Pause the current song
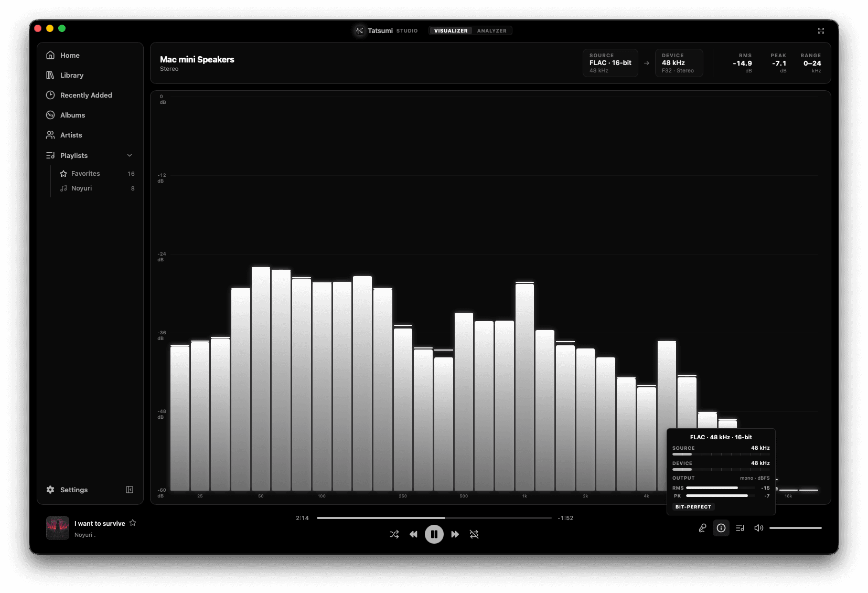This screenshot has height=593, width=868. 434,534
